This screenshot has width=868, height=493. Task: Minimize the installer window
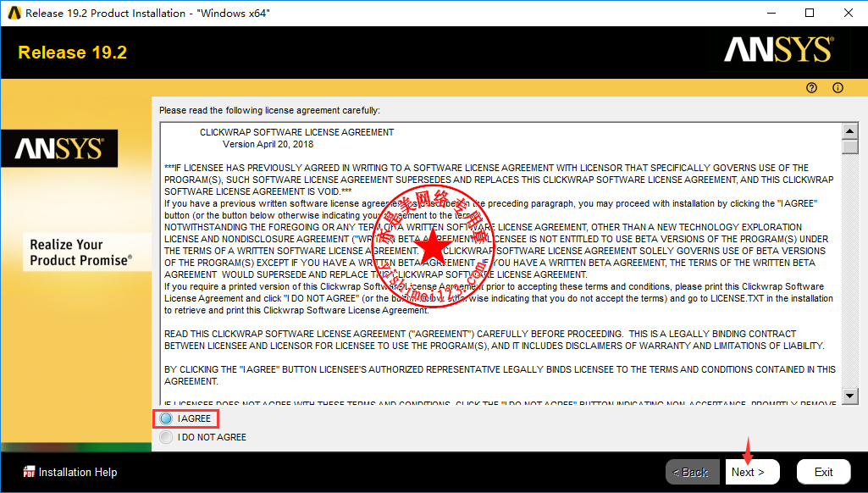(771, 13)
